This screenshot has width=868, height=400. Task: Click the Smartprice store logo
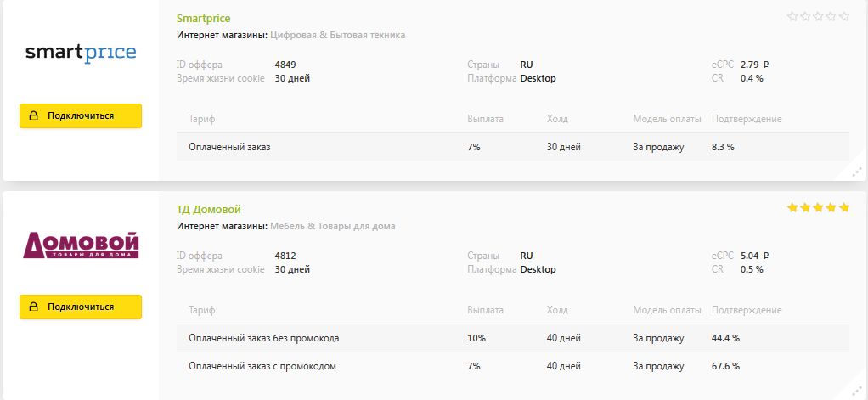coord(81,54)
